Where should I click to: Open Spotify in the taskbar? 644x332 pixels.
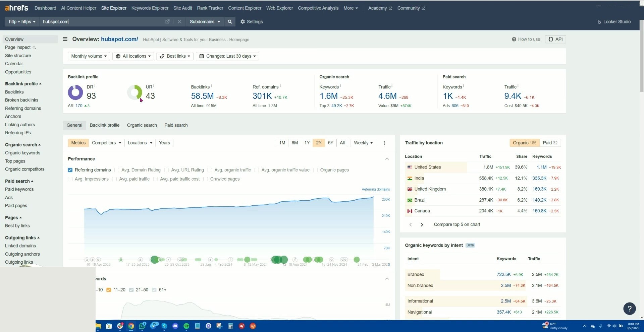coord(186,326)
